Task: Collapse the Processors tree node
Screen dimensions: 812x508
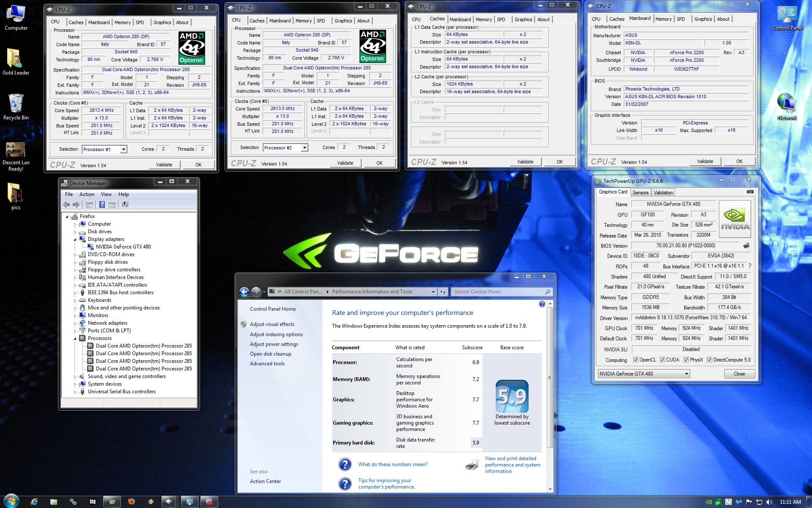Action: 75,338
